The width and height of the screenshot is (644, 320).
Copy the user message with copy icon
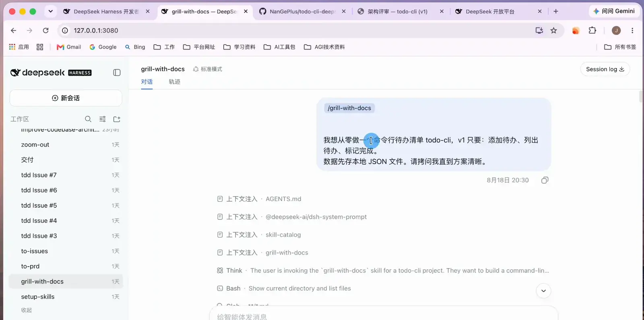coord(545,180)
